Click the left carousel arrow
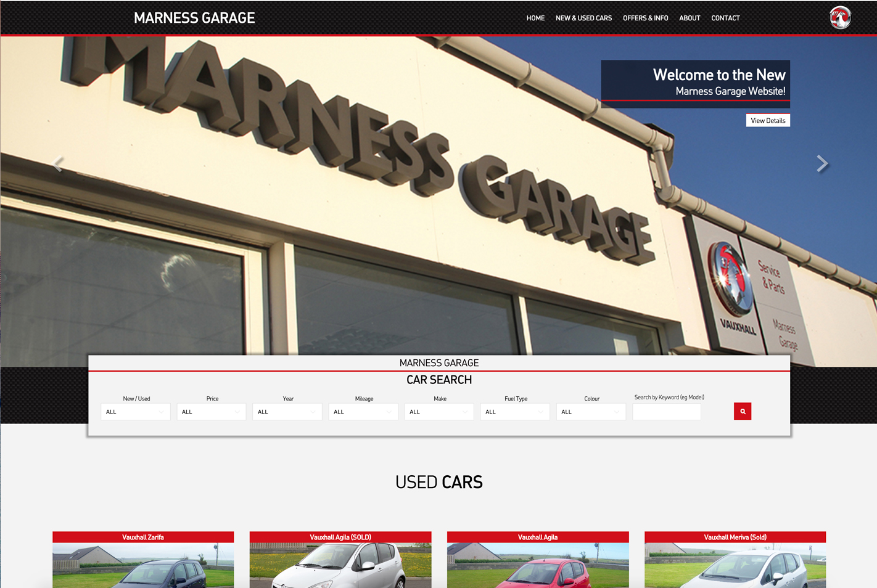877x588 pixels. [57, 164]
